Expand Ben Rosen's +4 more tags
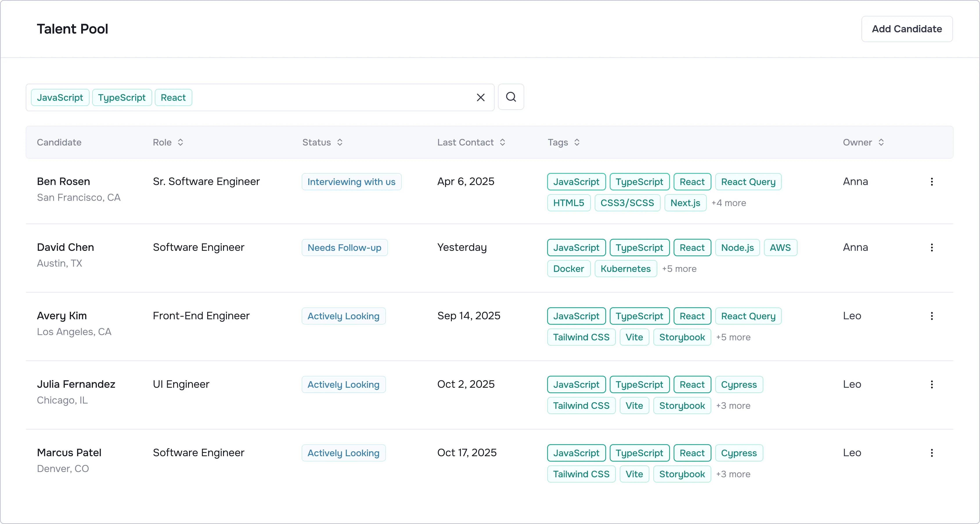Viewport: 980px width, 524px height. (x=729, y=203)
